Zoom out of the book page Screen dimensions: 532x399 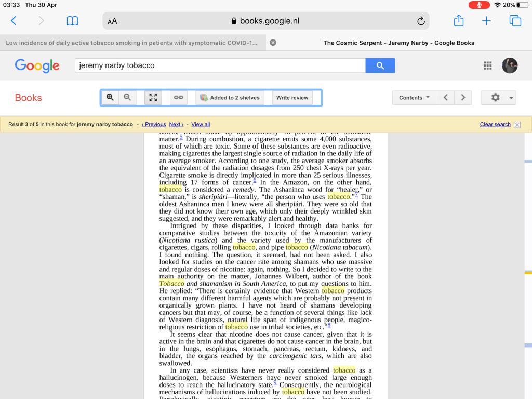(x=127, y=98)
